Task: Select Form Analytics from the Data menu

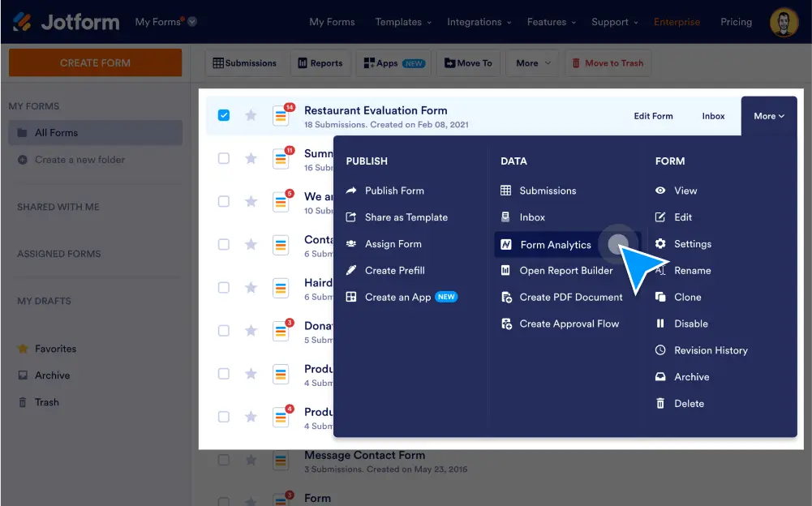Action: pos(555,245)
